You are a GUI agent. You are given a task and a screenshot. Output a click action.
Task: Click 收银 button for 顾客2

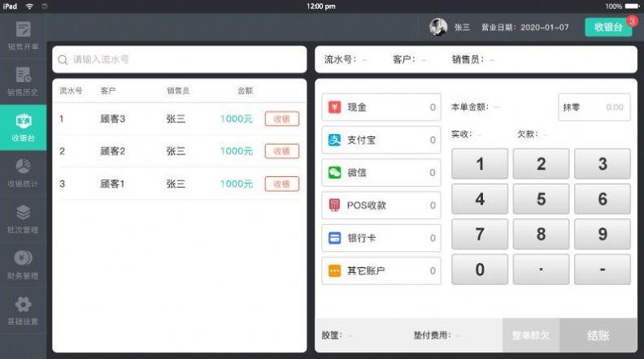click(x=282, y=151)
